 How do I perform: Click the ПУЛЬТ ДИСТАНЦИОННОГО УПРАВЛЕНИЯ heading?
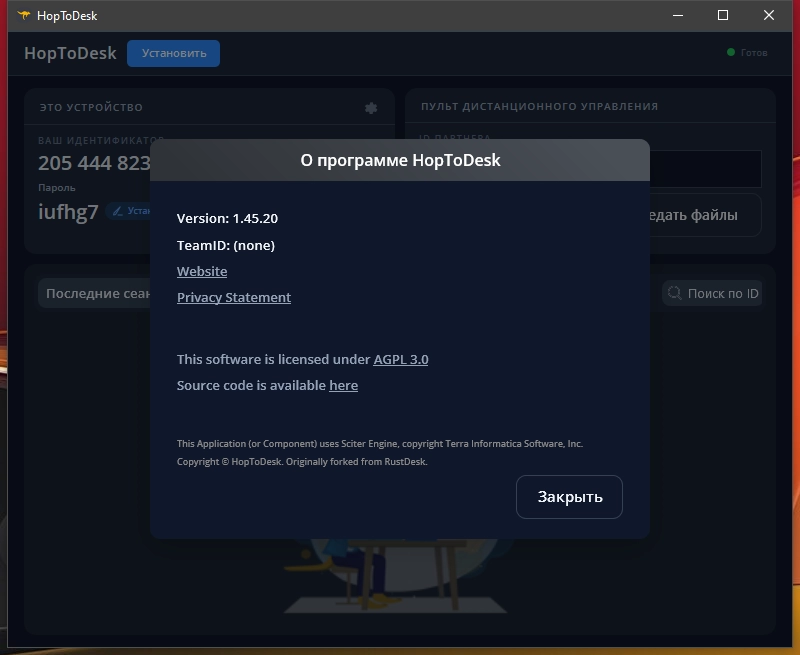click(539, 106)
